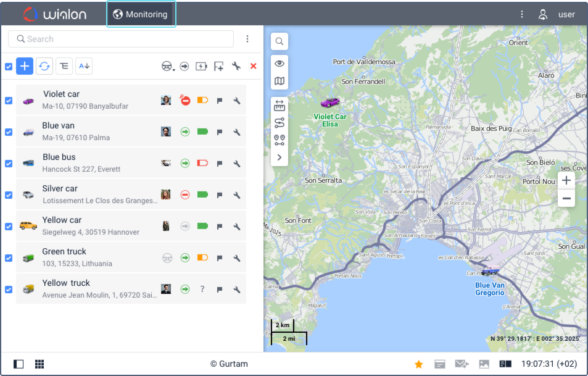The height and width of the screenshot is (376, 588).
Task: Open the Monitoring tab
Action: coord(141,14)
